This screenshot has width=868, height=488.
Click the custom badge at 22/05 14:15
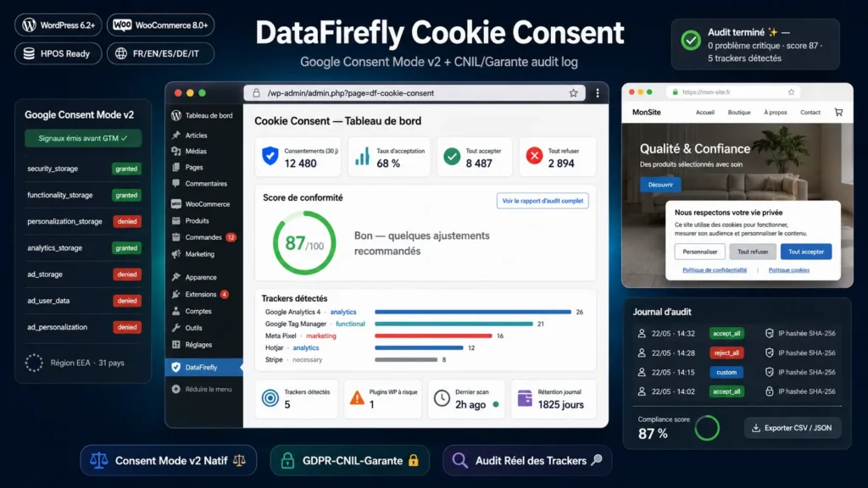tap(726, 373)
